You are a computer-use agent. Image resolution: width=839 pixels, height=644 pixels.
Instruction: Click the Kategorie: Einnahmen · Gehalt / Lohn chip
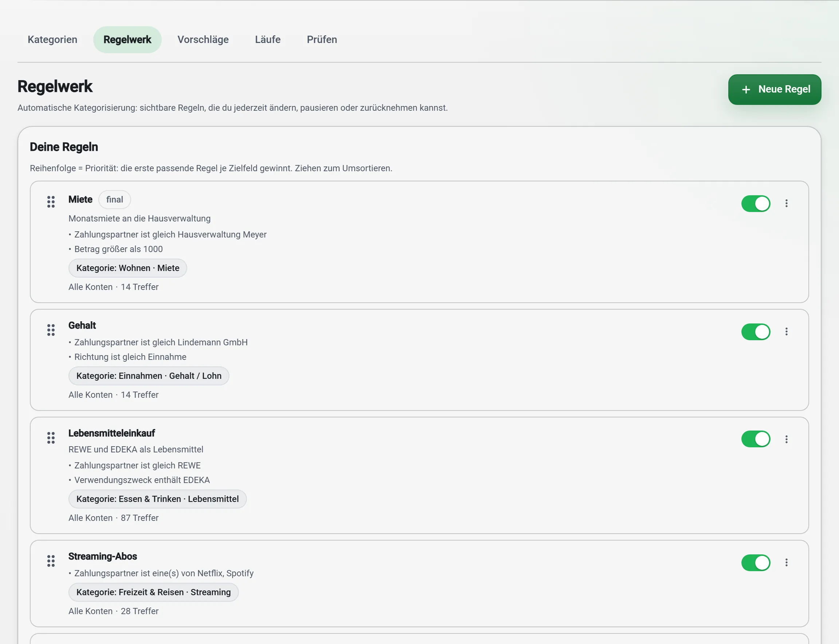click(149, 376)
